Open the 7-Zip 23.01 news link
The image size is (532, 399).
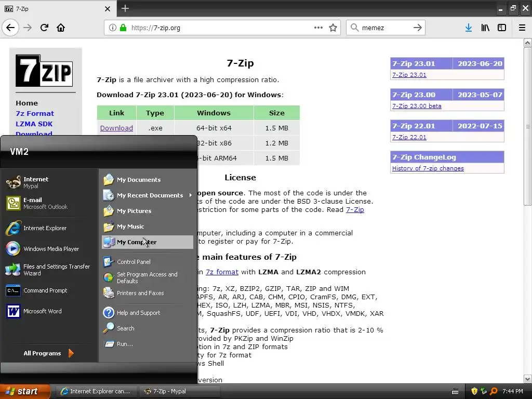(x=409, y=75)
